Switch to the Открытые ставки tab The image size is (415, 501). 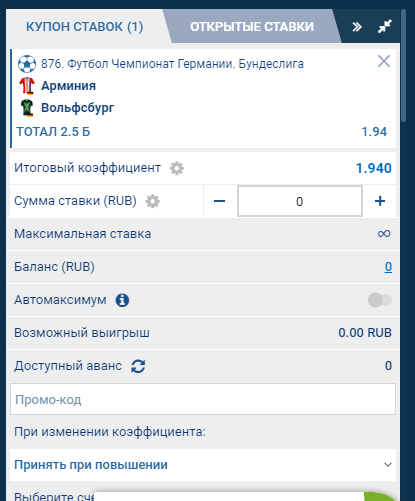pyautogui.click(x=252, y=27)
